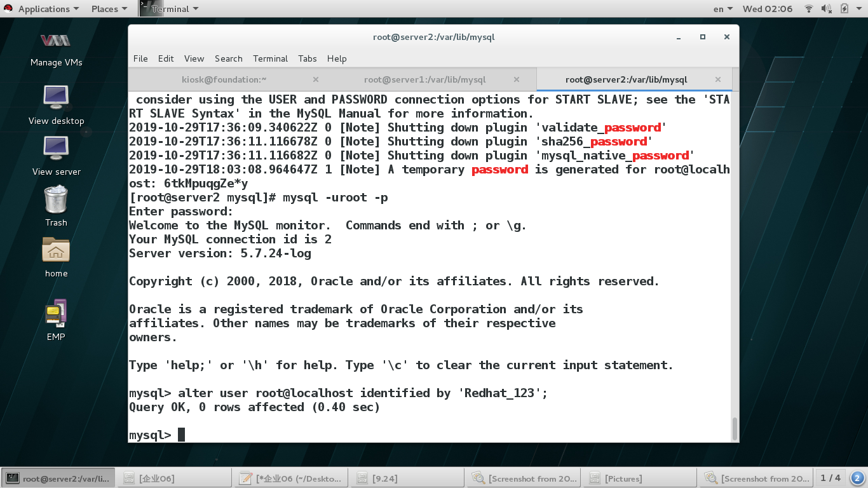Close the kiosk@foundation:~ tab
Viewport: 868px width, 488px height.
[x=316, y=79]
